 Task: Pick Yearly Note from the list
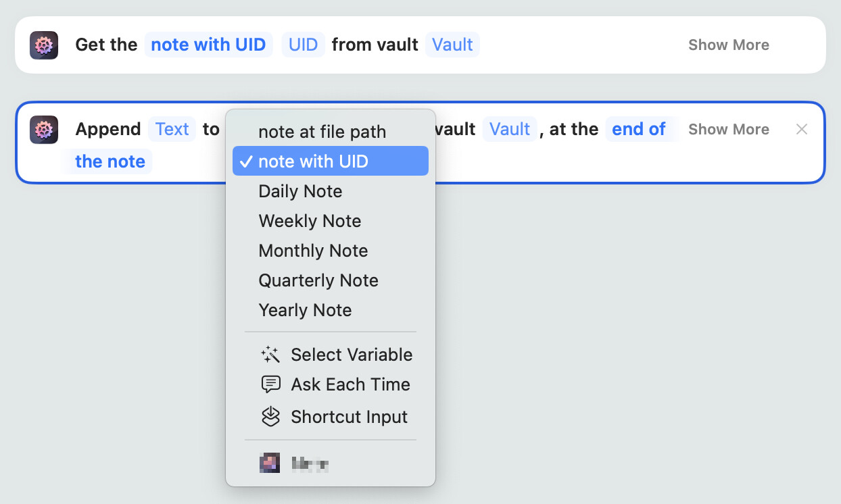tap(305, 310)
